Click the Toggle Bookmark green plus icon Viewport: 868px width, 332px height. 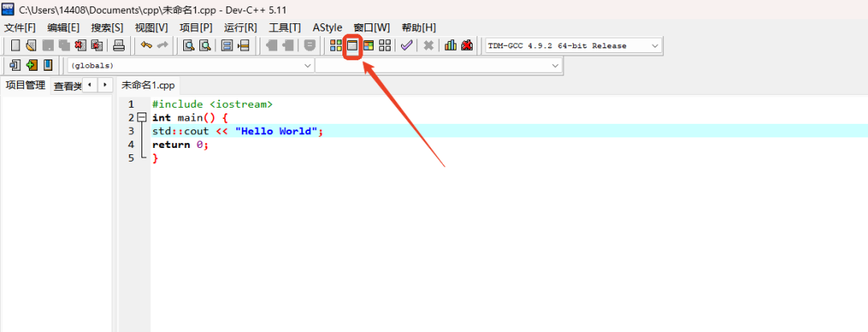point(31,65)
